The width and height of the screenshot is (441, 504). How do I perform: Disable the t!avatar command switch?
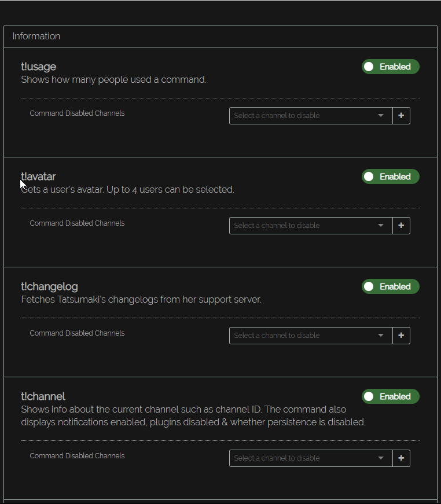(x=390, y=177)
